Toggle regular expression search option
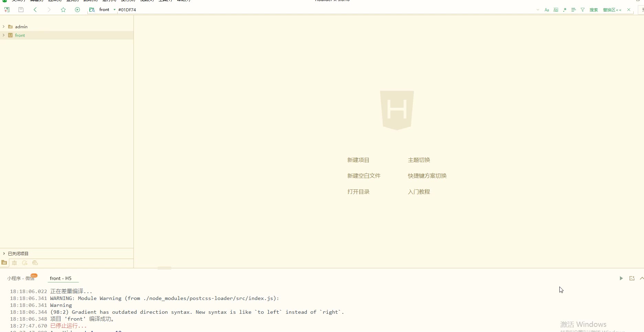 [565, 10]
